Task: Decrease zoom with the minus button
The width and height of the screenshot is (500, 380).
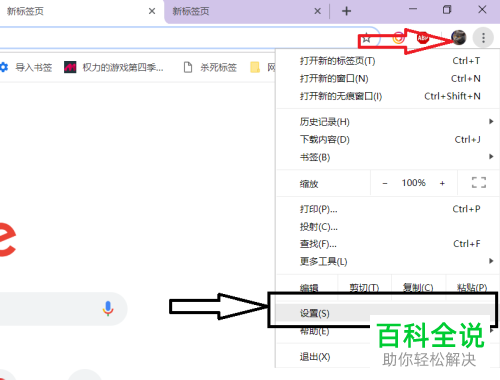Action: 385,183
